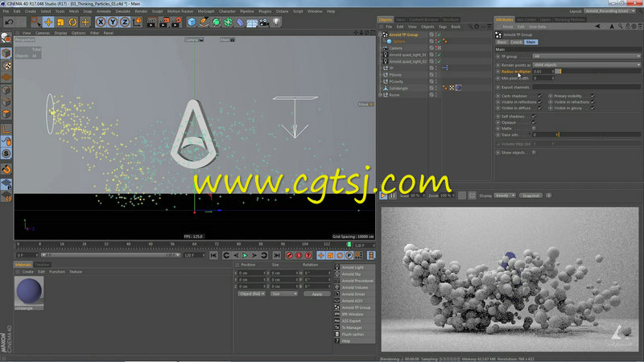Toggle Primary visibility checkbox

click(x=592, y=96)
